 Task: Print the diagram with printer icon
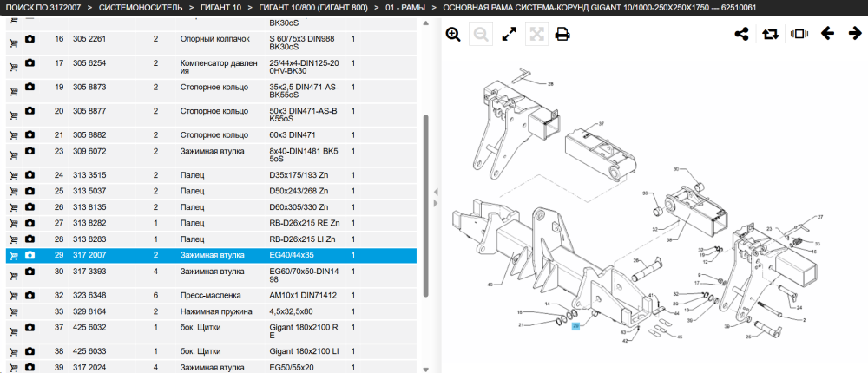point(562,35)
